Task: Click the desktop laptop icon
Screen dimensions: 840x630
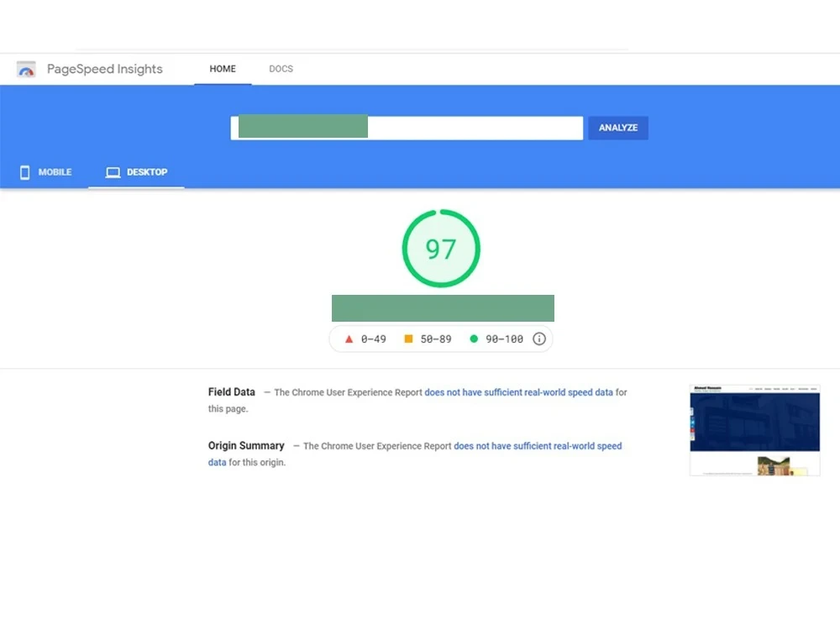Action: [x=113, y=172]
